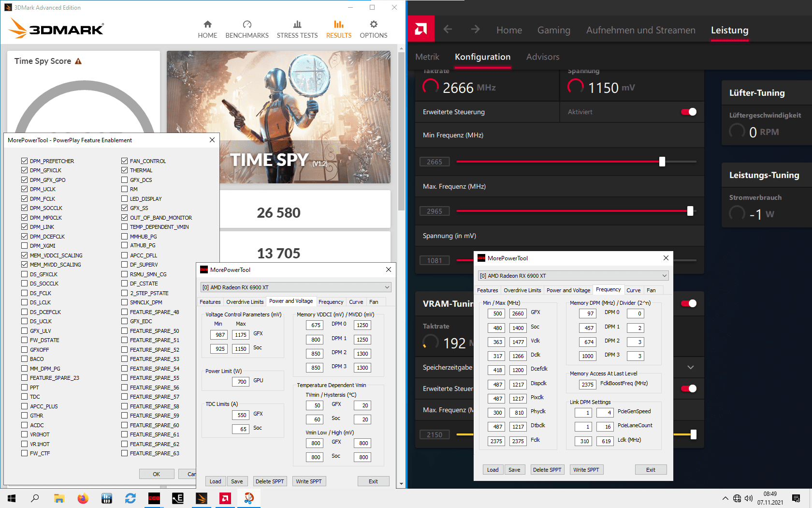Screen dimensions: 812x508
Task: Click Load in MorePowerTool Frequency window
Action: (x=493, y=470)
